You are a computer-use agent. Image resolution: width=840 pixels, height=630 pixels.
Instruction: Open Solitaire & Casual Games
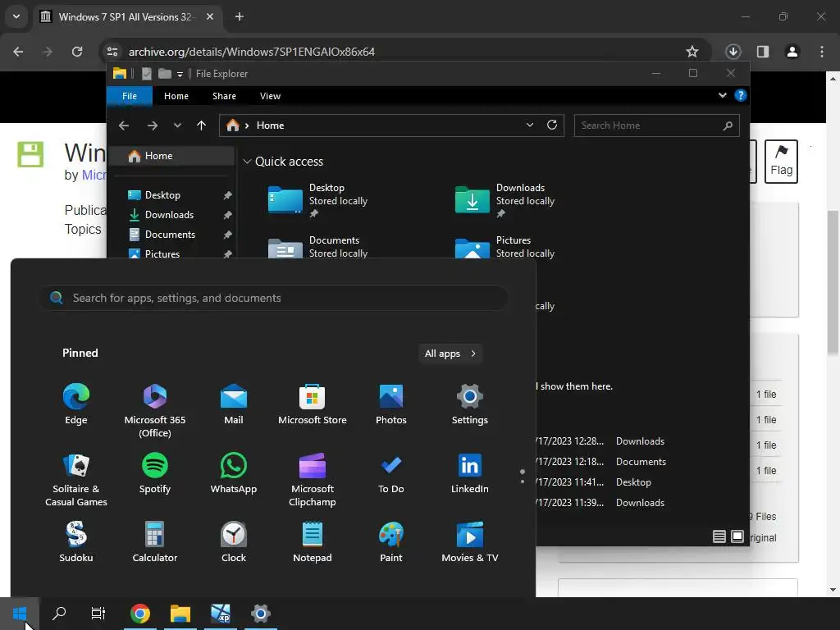point(76,480)
